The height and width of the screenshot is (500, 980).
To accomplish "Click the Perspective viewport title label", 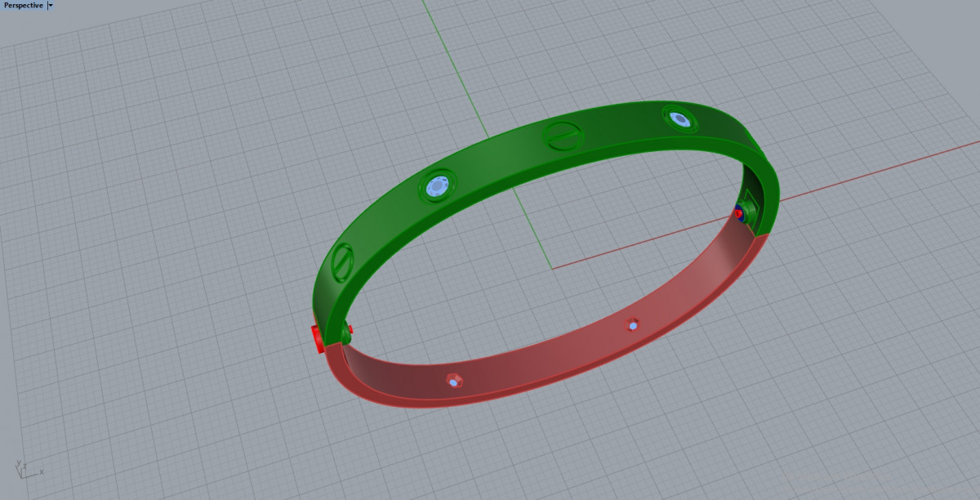I will pos(23,5).
